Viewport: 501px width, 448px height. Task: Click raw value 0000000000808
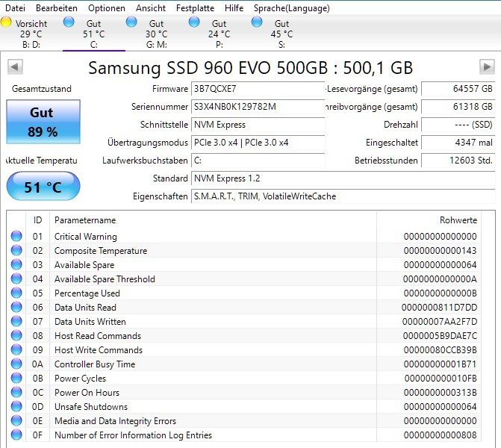click(x=441, y=435)
